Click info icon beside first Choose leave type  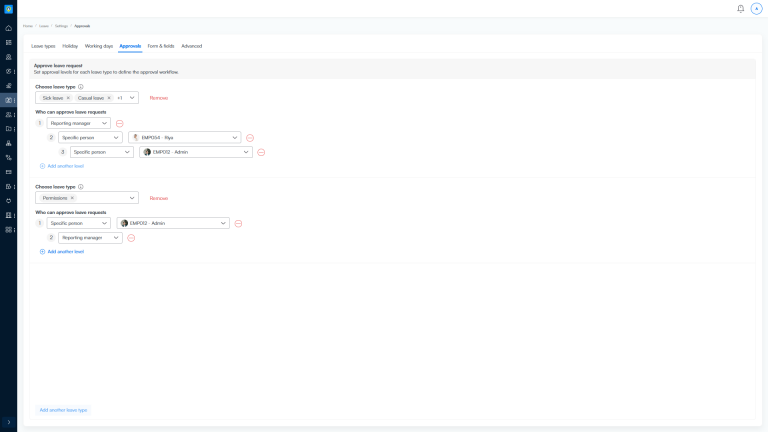[x=81, y=87]
